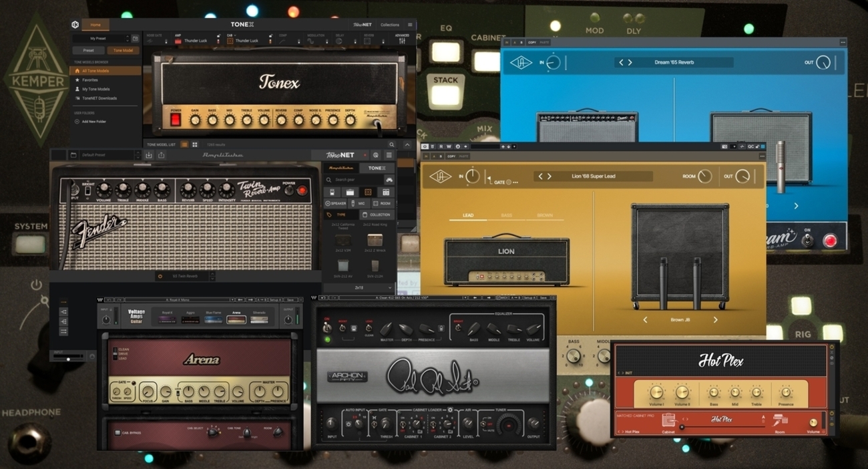Click the AmpliTube preset download icon
Image resolution: width=868 pixels, height=469 pixels.
[149, 155]
